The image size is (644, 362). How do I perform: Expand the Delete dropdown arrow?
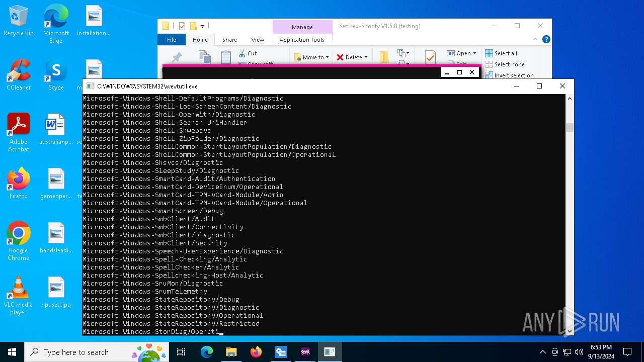click(x=366, y=57)
